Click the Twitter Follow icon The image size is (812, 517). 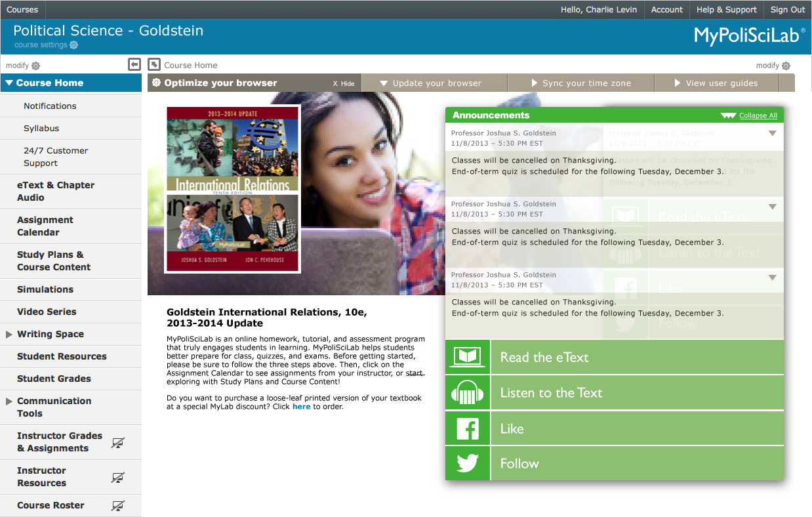click(468, 463)
